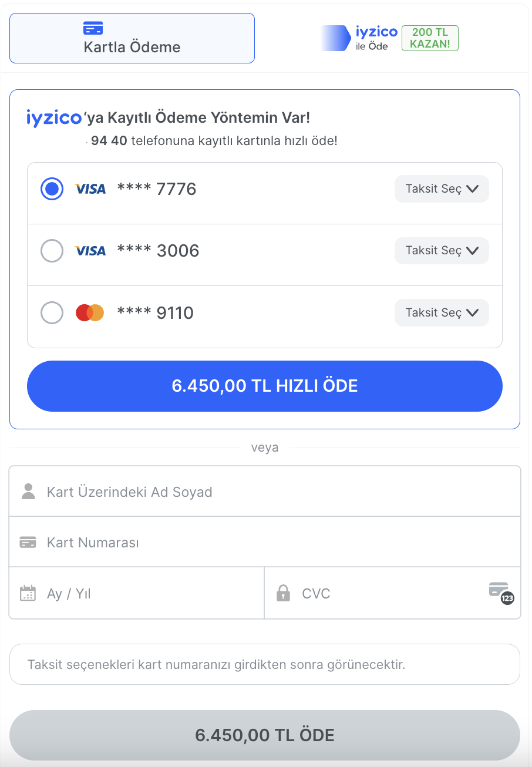Select saved Mastercard ending 9110
Screen dimensions: 532x767
point(52,312)
